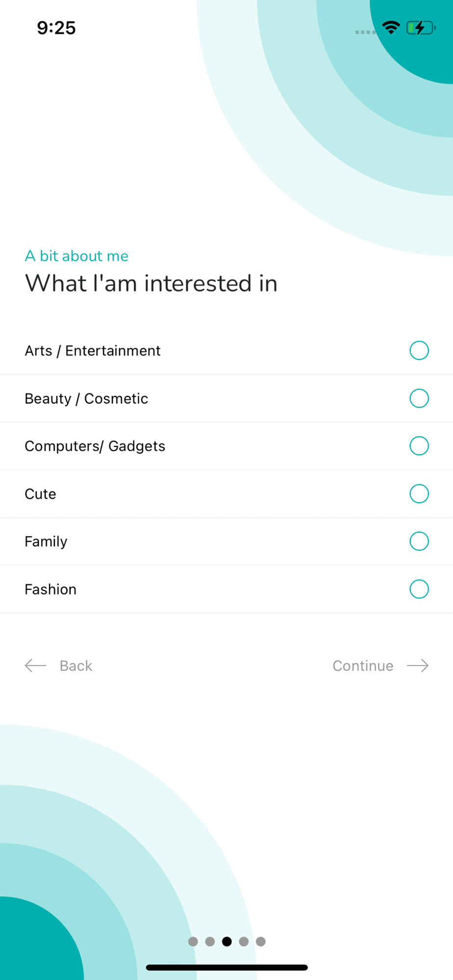Tap the 9:25 clock in status bar

pos(56,28)
